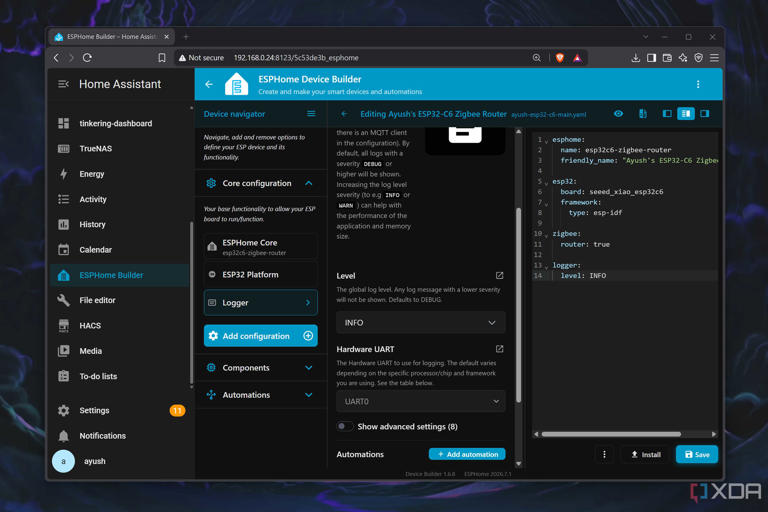Click the Brave shields icon in address bar
The image size is (768, 512).
click(x=560, y=58)
